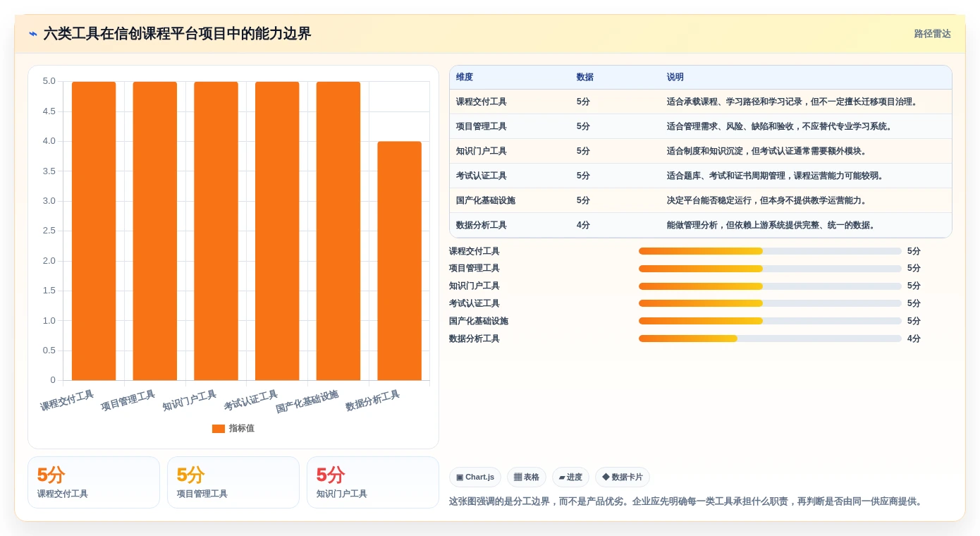Click the title 六类工具在信创课程平台项目中的能力边界
Viewport: 980px width, 536px height.
[x=177, y=34]
